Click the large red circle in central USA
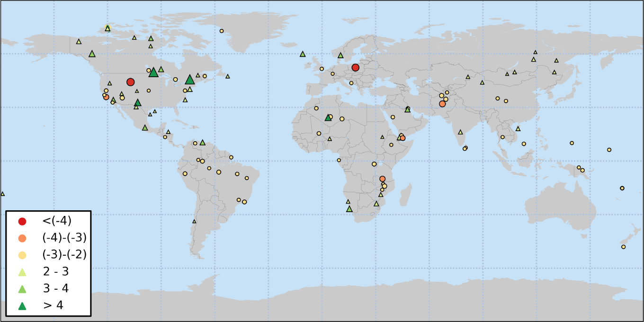Screen dimensions: 644x322 tap(130, 82)
